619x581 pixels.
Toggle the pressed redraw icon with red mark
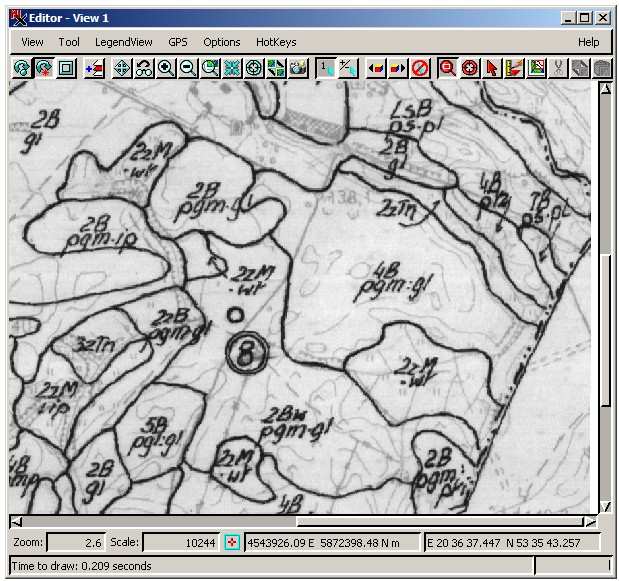[43, 68]
